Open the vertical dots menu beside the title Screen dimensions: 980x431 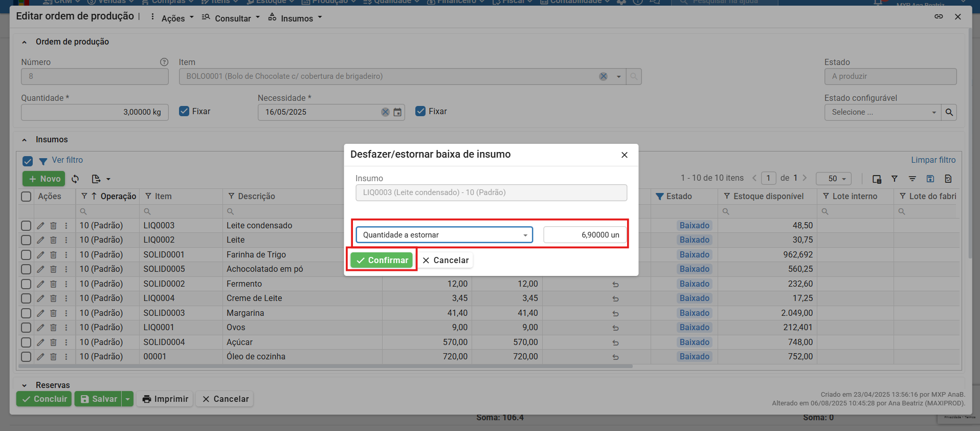tap(152, 17)
